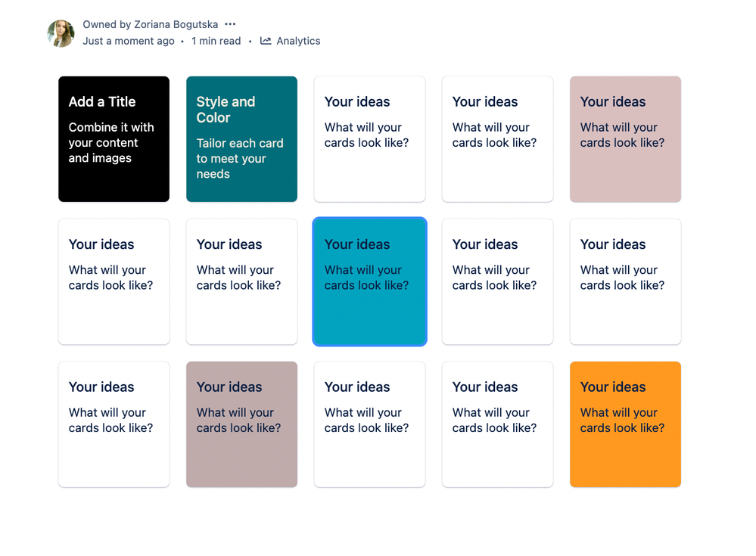
Task: Click Zoriana Bogutska's profile avatar
Action: pos(61,33)
